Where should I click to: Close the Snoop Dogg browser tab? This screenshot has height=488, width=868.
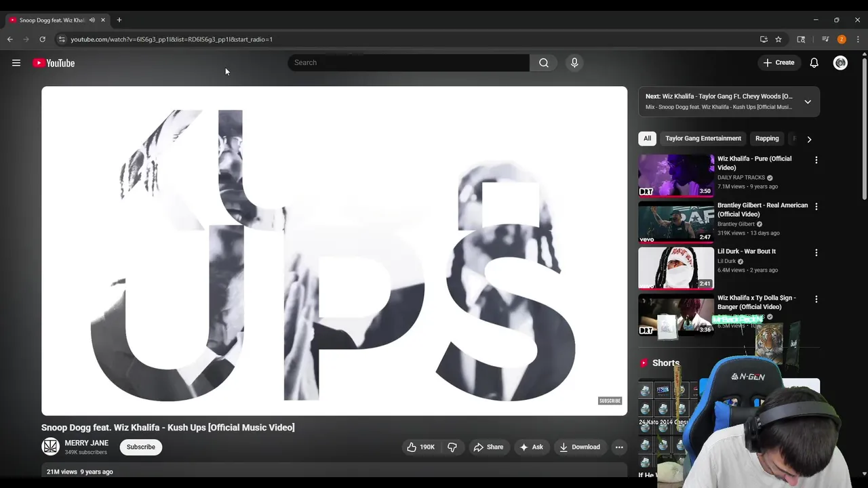coord(103,20)
